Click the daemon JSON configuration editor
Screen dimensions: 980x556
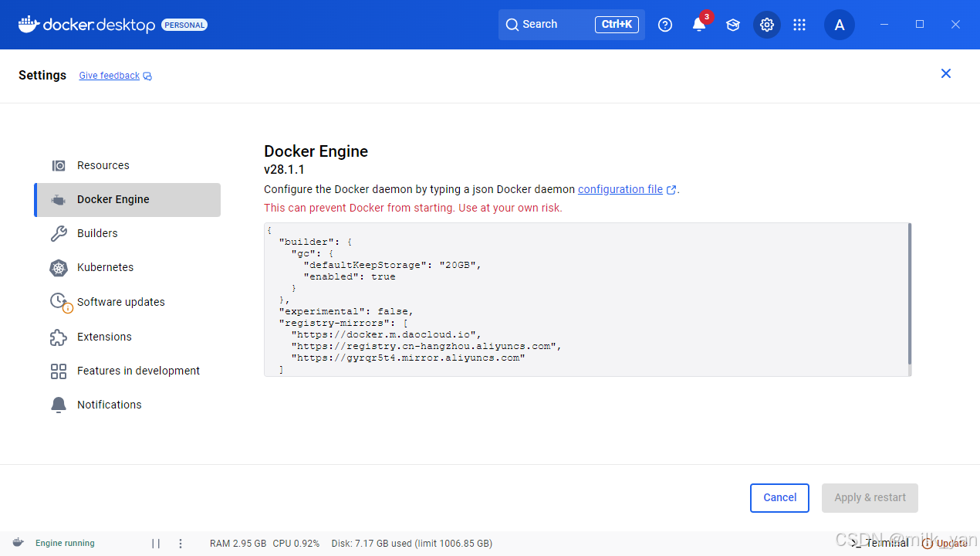click(587, 300)
